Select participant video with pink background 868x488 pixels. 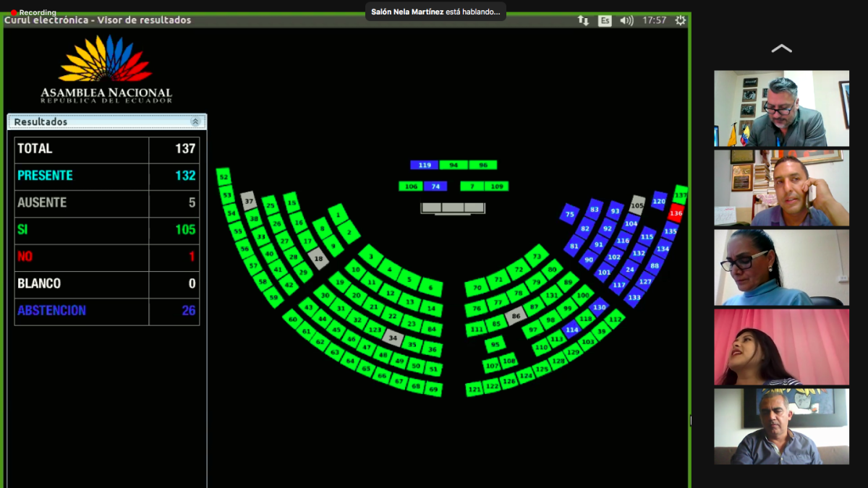click(x=781, y=347)
